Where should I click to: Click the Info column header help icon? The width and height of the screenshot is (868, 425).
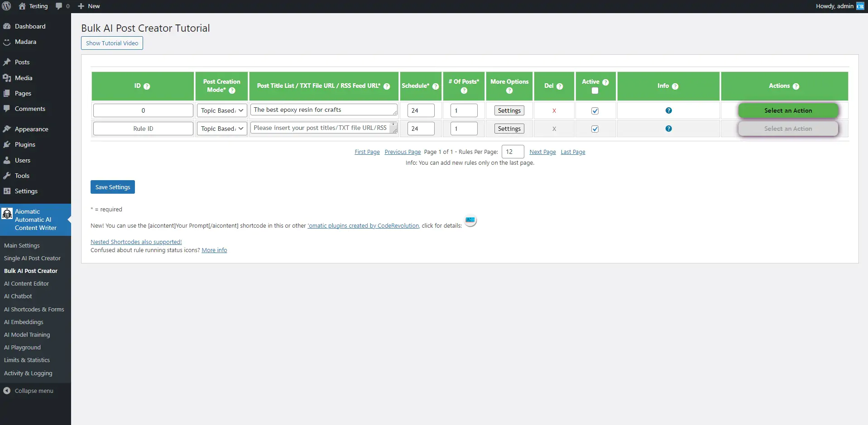(675, 86)
